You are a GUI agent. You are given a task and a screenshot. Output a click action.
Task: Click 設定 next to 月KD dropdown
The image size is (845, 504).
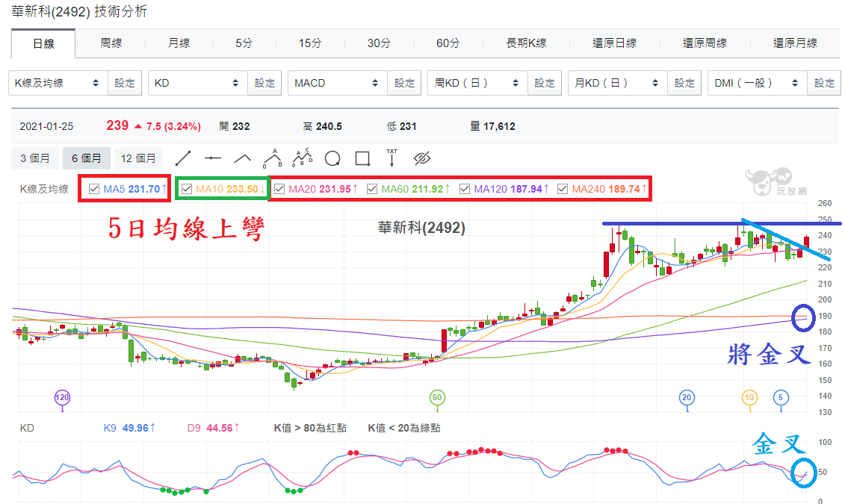(x=684, y=83)
